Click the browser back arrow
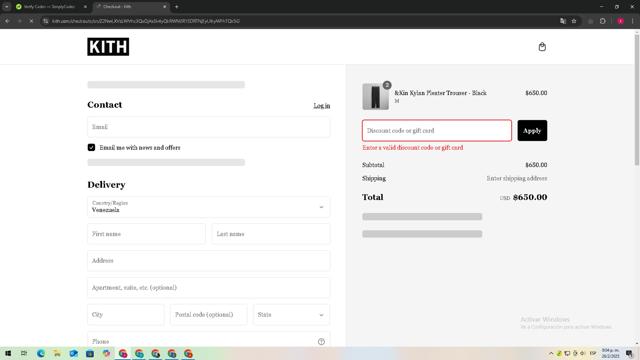640x360 pixels. [7, 21]
